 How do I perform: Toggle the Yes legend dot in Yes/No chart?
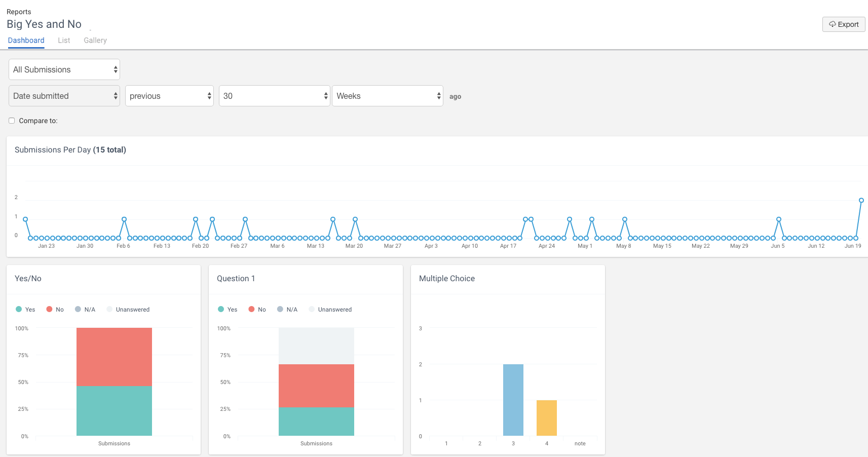[x=19, y=309]
